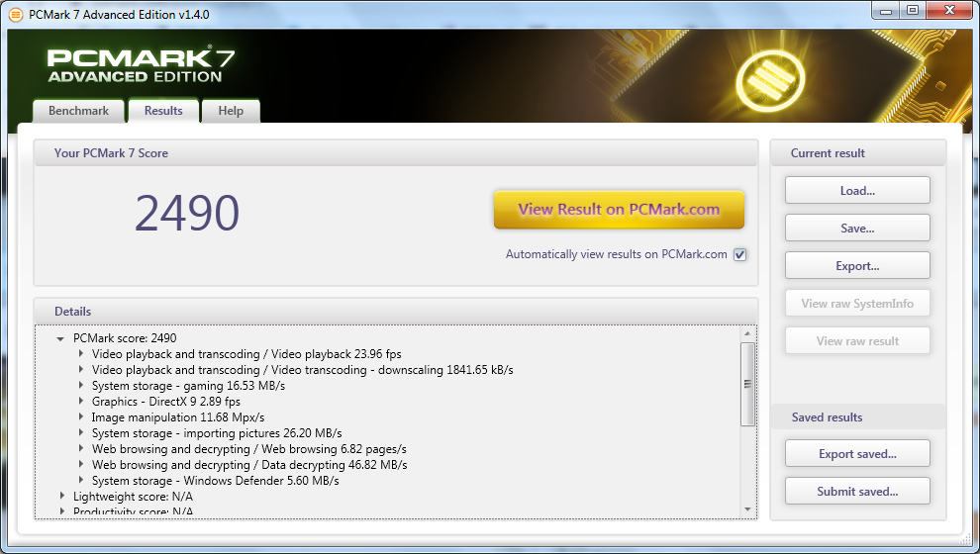Expand Graphics - DirectX 9 row arrow

coord(81,401)
